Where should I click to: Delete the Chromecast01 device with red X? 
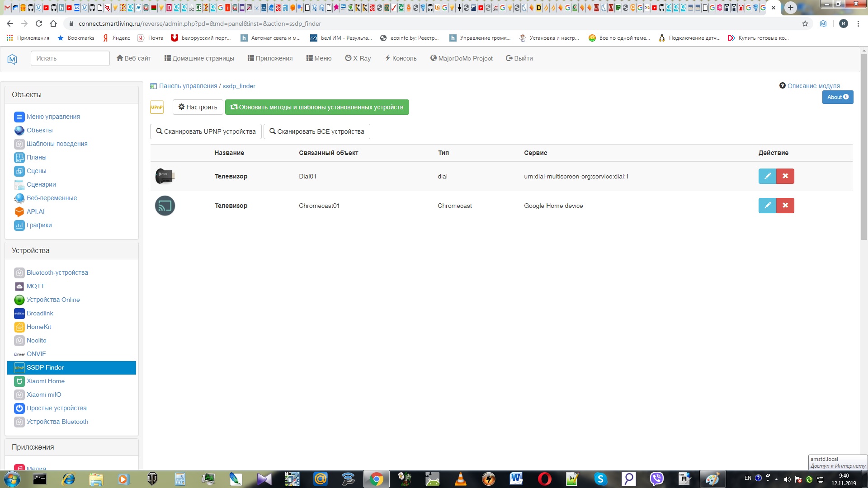point(785,206)
